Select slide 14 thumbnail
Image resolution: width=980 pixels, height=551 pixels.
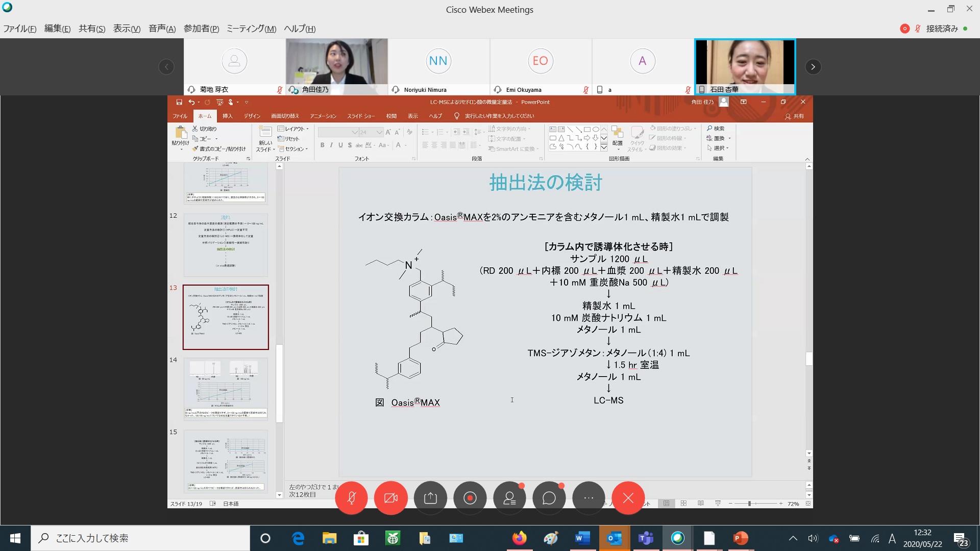[x=226, y=389]
